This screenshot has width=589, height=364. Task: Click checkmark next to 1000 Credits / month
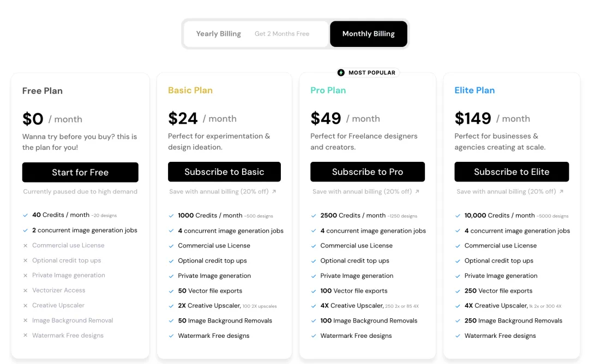click(x=171, y=216)
